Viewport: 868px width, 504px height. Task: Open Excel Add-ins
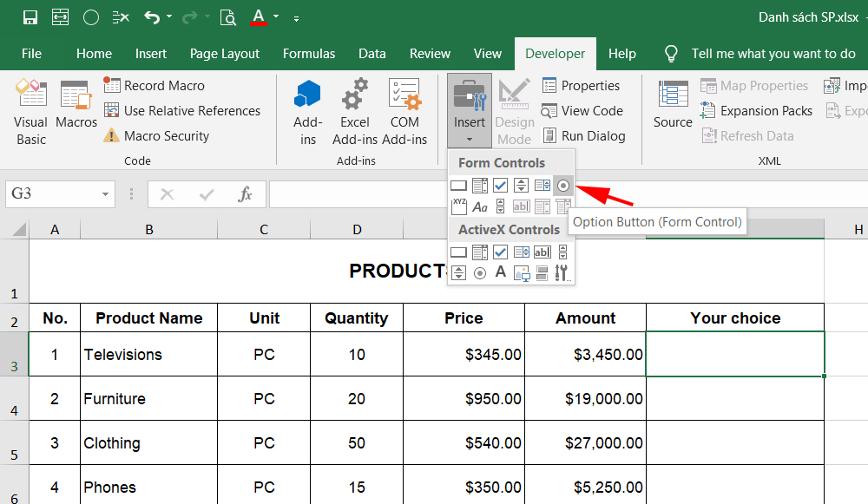355,112
